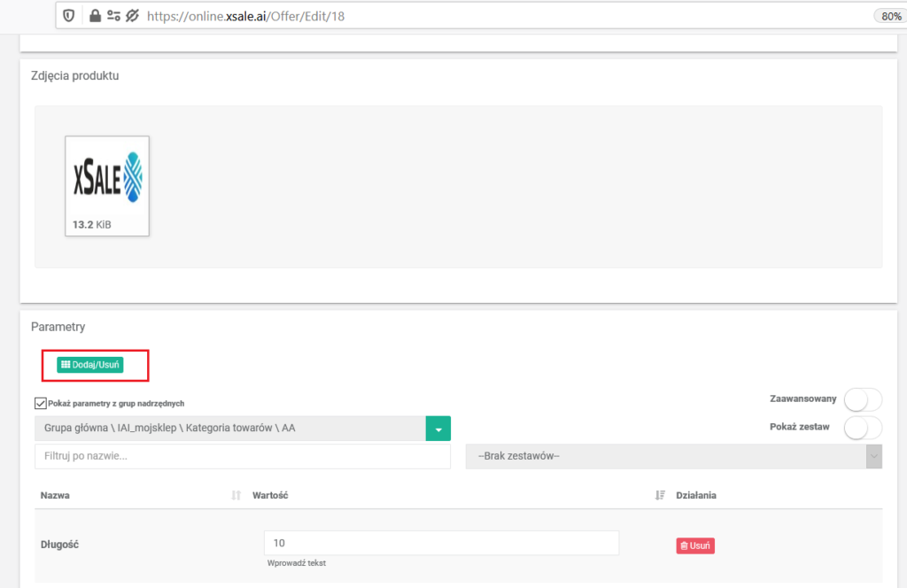Enable the Pokaż zestaw switch
This screenshot has height=588, width=907.
coord(862,428)
